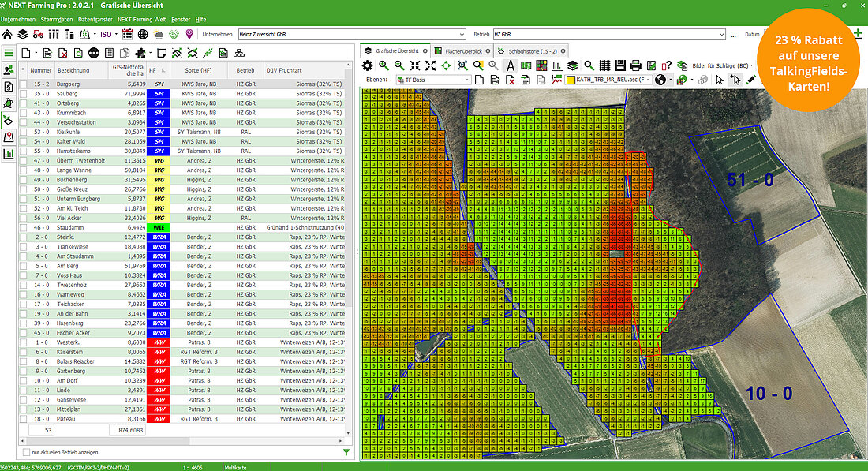Screen dimensions: 868x471
Task: Open the hamburger menu in left sidebar
Action: [x=9, y=53]
